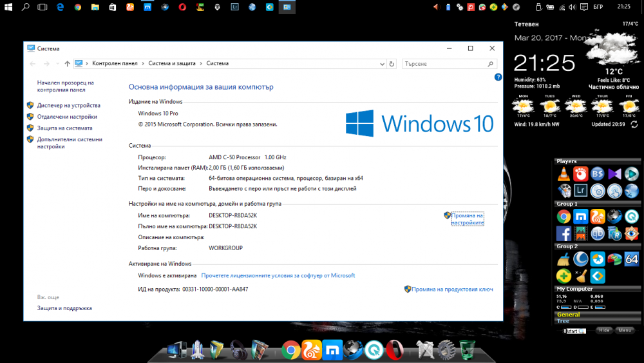This screenshot has height=363, width=644.
Task: Click Control Panel breadcrumb in address bar
Action: [115, 63]
